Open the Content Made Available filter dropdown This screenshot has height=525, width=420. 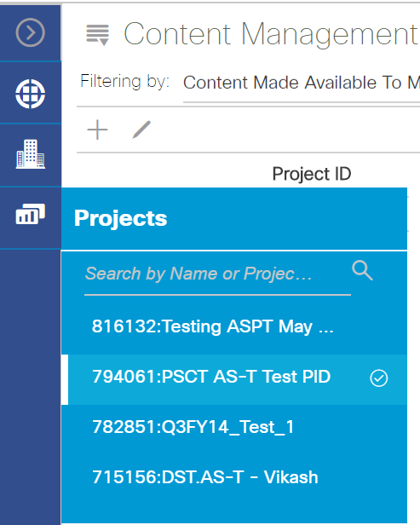(302, 83)
